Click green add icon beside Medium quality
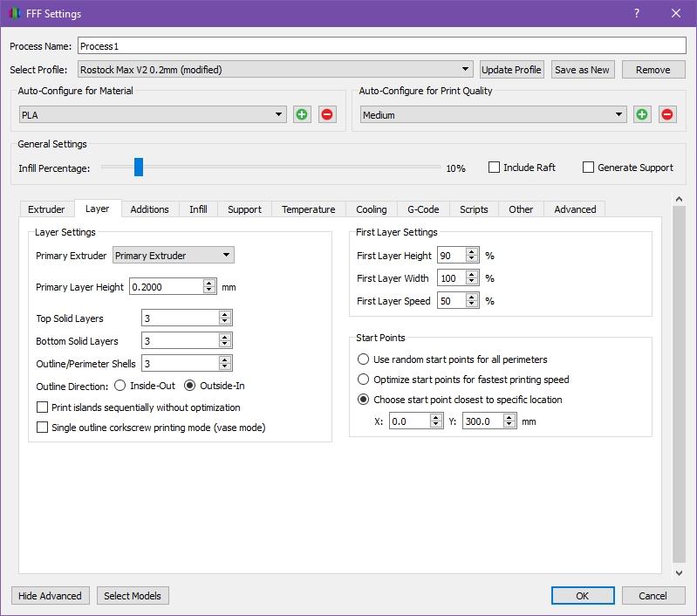The height and width of the screenshot is (616, 697). 642,114
